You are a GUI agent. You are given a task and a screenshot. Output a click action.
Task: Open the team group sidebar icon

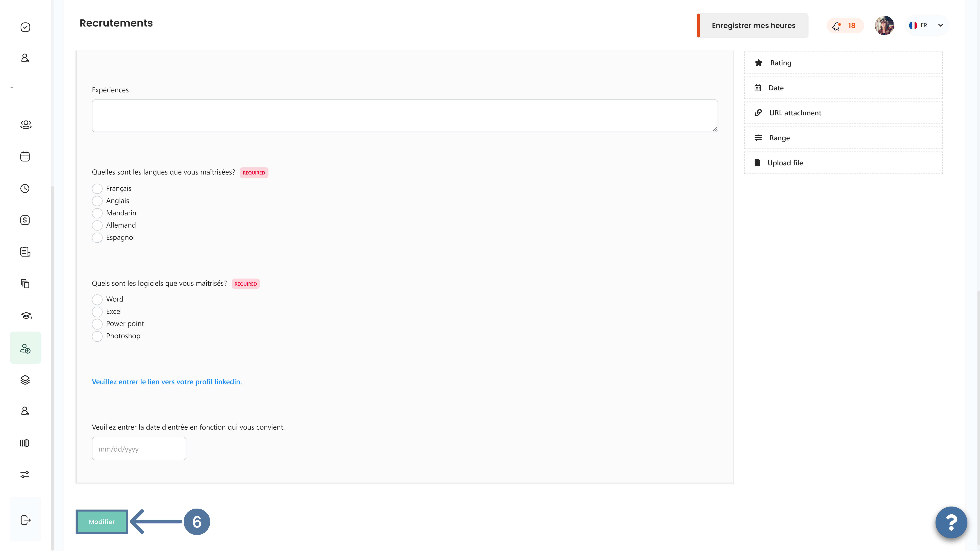coord(25,125)
